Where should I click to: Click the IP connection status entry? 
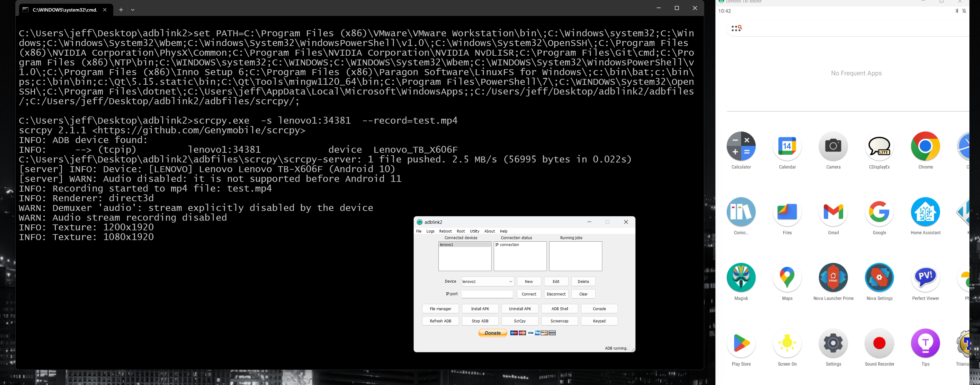pyautogui.click(x=507, y=244)
